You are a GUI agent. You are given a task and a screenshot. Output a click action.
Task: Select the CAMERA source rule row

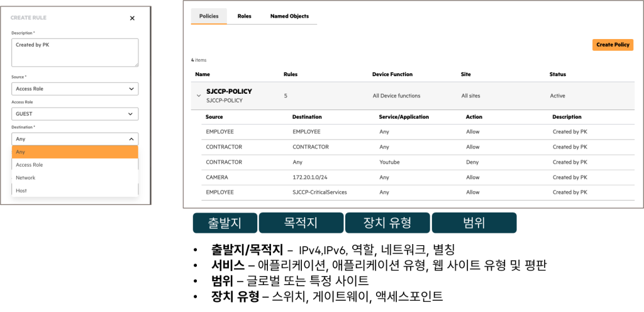click(x=409, y=177)
